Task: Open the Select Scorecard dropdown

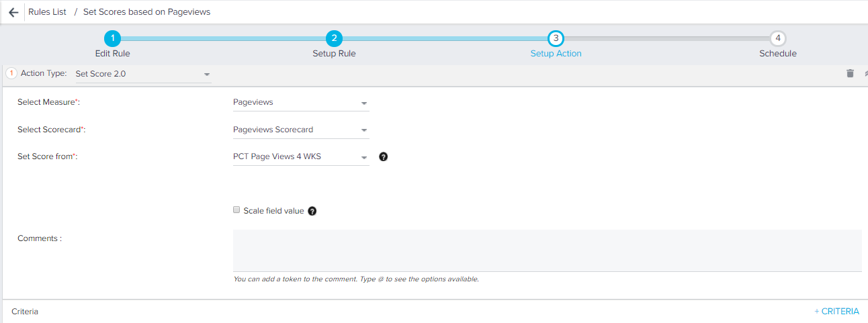Action: click(300, 130)
